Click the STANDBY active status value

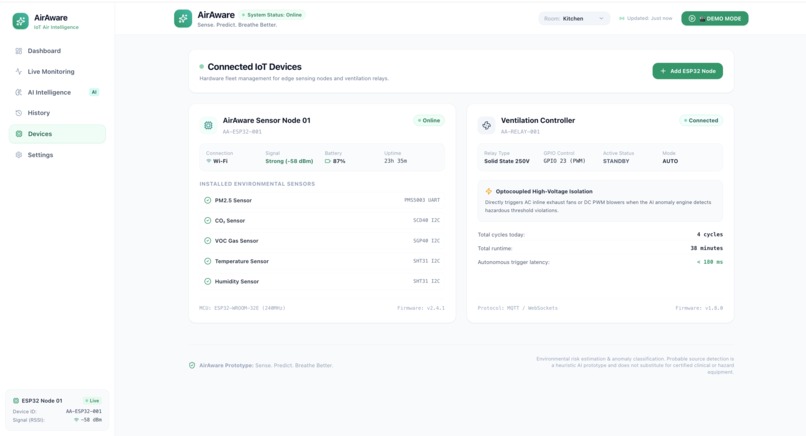(x=616, y=161)
